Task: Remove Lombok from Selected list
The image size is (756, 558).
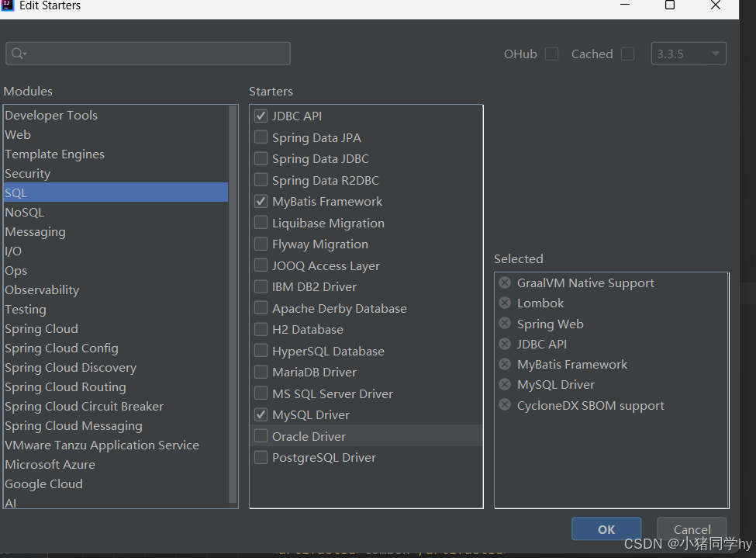Action: (x=505, y=303)
